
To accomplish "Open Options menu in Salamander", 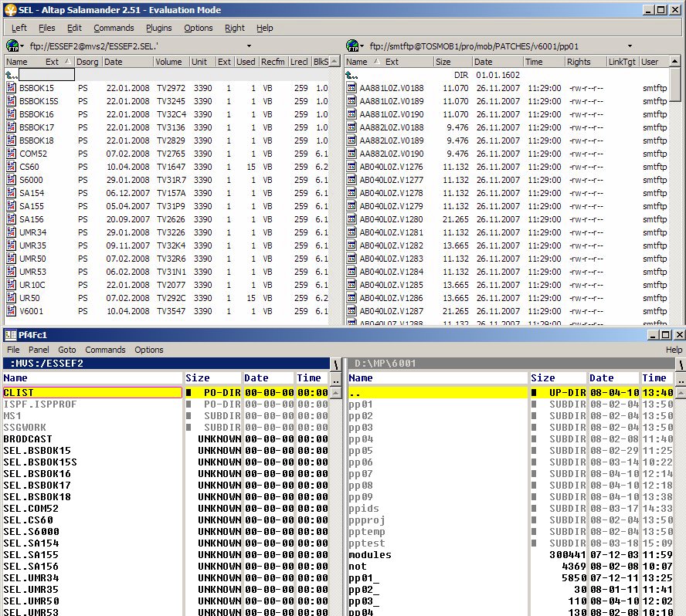I will (199, 28).
